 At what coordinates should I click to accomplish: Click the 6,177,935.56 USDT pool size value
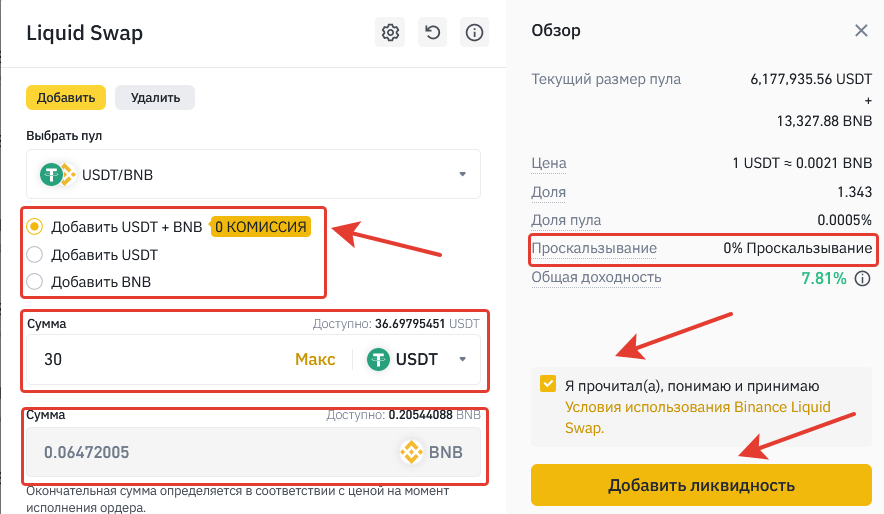coord(811,79)
